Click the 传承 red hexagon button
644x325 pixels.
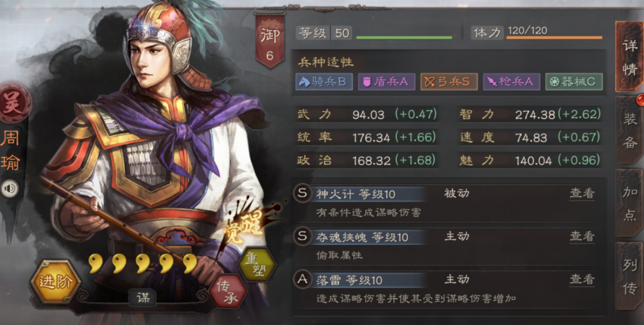tap(228, 291)
